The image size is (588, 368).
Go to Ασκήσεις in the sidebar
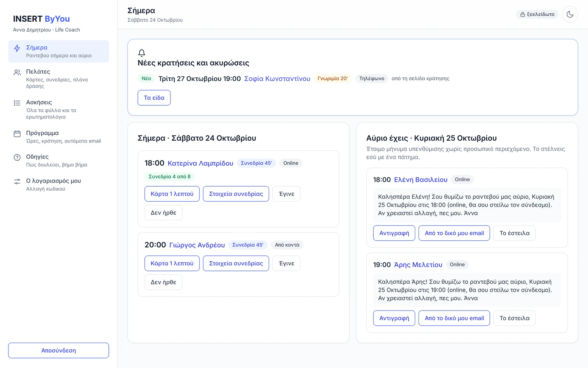[58, 109]
